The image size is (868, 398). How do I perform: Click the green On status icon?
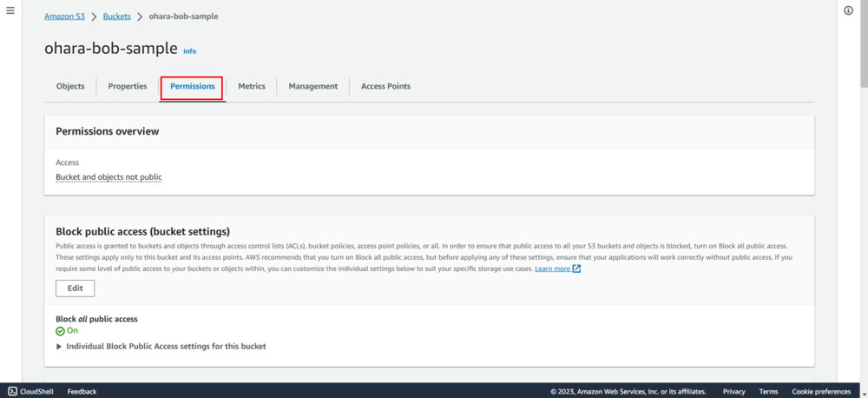tap(60, 331)
